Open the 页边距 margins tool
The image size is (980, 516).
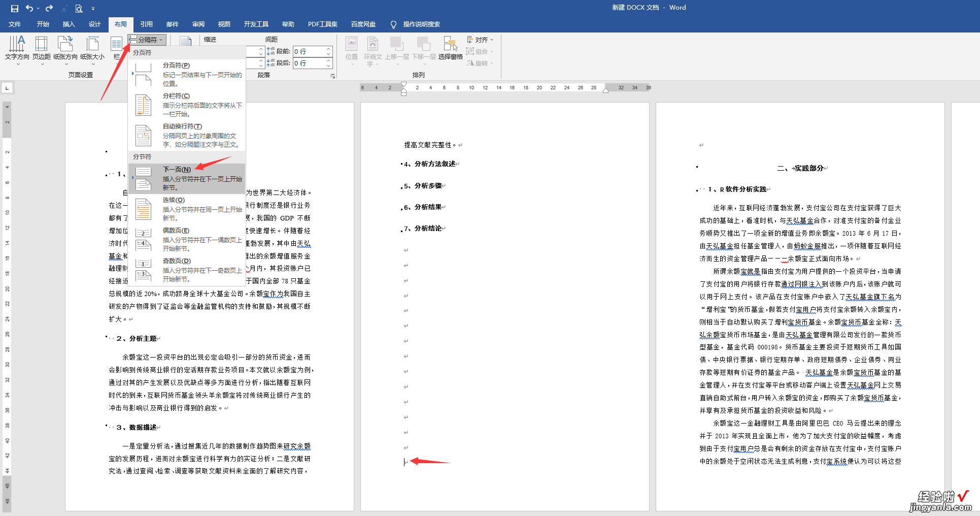pos(42,50)
